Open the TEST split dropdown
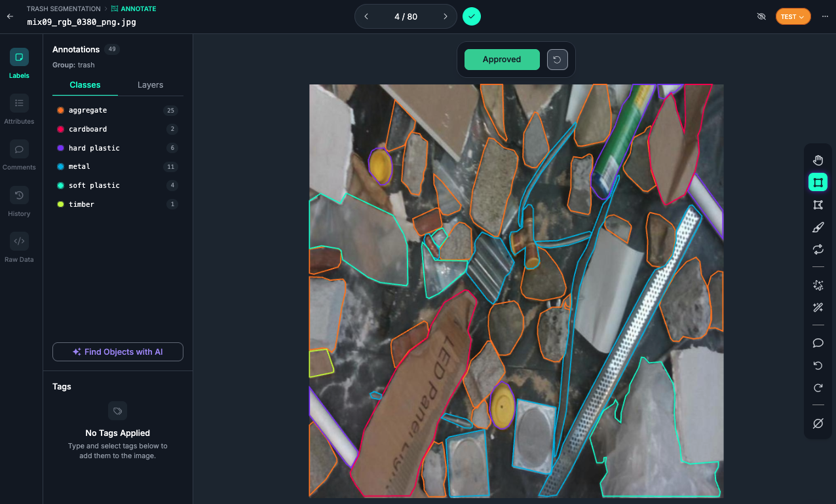Screen dimensions: 836x504 [793, 16]
